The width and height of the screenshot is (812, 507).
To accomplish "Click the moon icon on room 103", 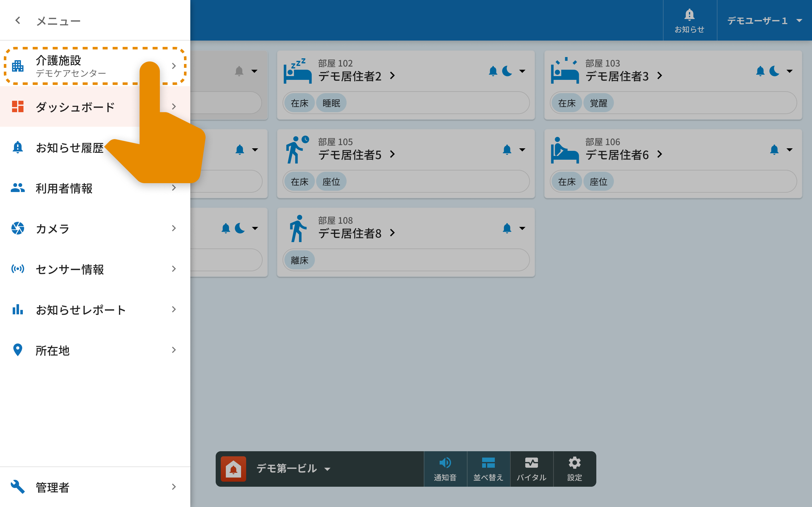I will pyautogui.click(x=775, y=71).
